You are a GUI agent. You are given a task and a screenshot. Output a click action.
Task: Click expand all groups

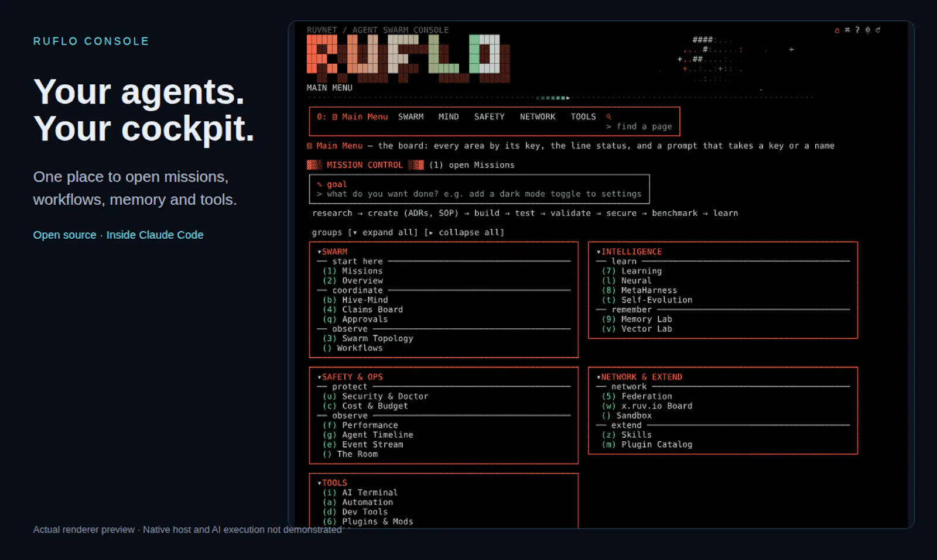(383, 232)
